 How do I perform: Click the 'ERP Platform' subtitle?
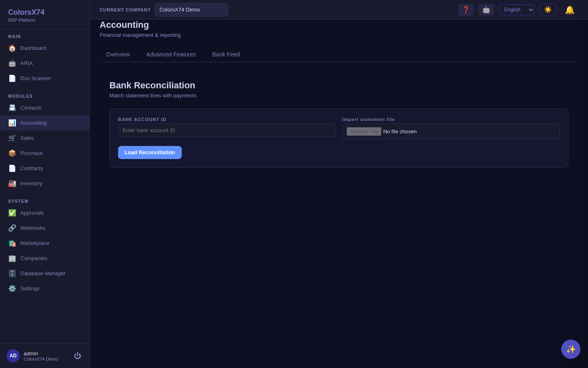tap(22, 20)
